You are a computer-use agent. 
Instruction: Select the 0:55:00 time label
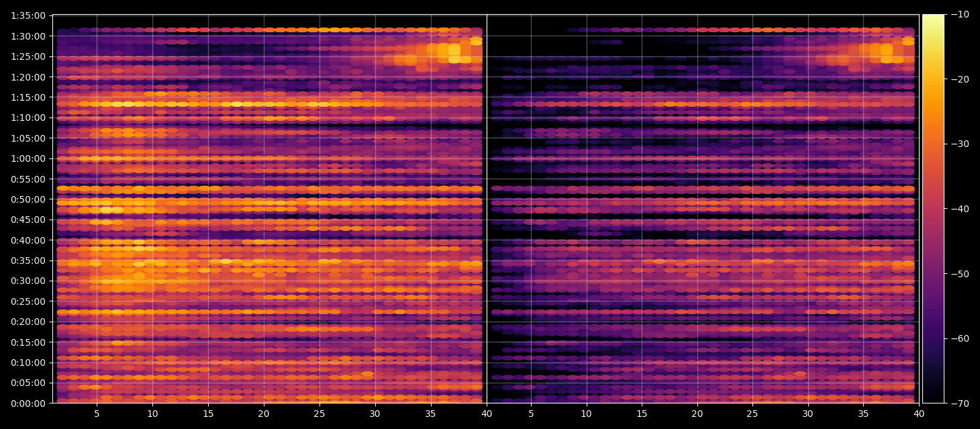point(28,179)
